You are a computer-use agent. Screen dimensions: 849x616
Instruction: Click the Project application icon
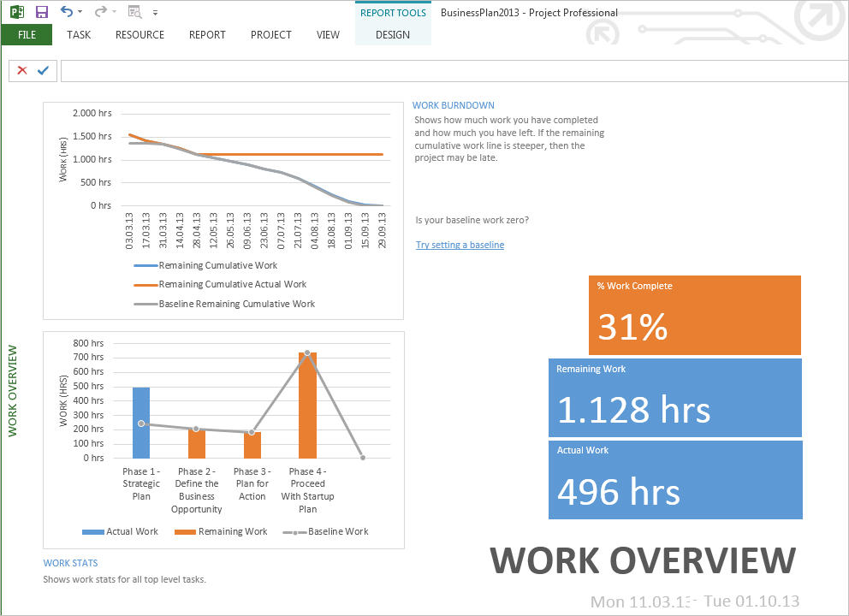pos(17,12)
